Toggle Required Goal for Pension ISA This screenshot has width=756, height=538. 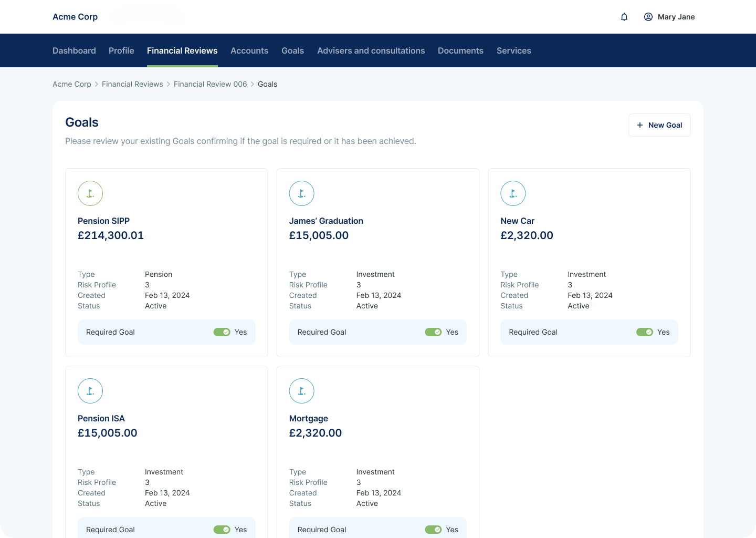[222, 530]
